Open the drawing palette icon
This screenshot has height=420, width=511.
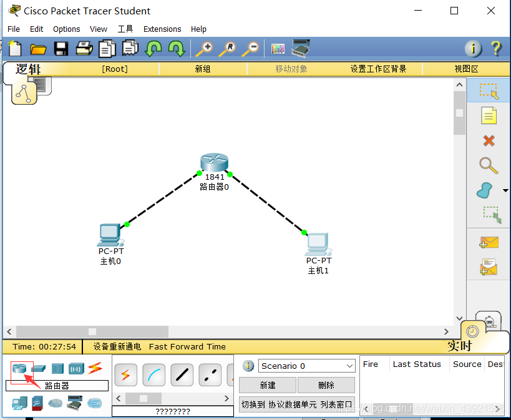pyautogui.click(x=278, y=49)
